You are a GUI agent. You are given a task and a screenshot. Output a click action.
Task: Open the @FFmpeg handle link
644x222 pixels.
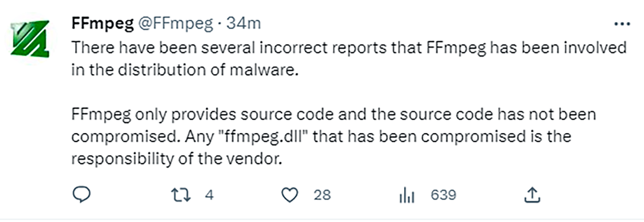176,24
